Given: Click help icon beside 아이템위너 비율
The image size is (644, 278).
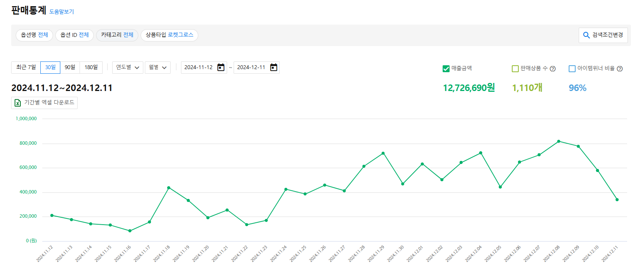Looking at the screenshot, I should point(619,69).
